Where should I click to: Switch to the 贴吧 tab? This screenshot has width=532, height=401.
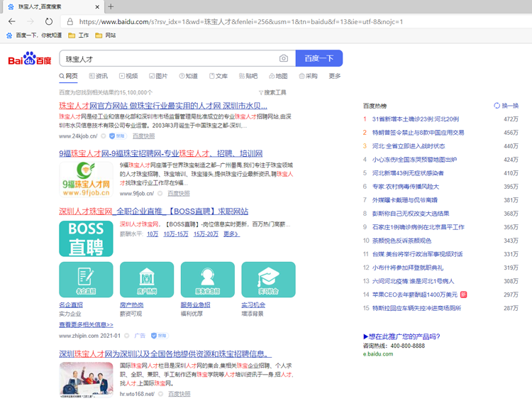(x=248, y=76)
